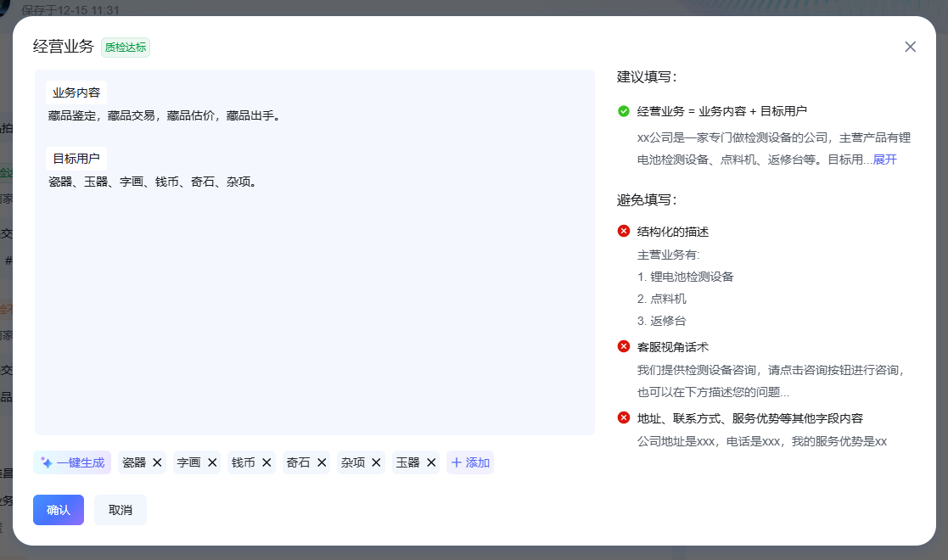
Task: Click the 目标用户 text line
Action: point(153,182)
